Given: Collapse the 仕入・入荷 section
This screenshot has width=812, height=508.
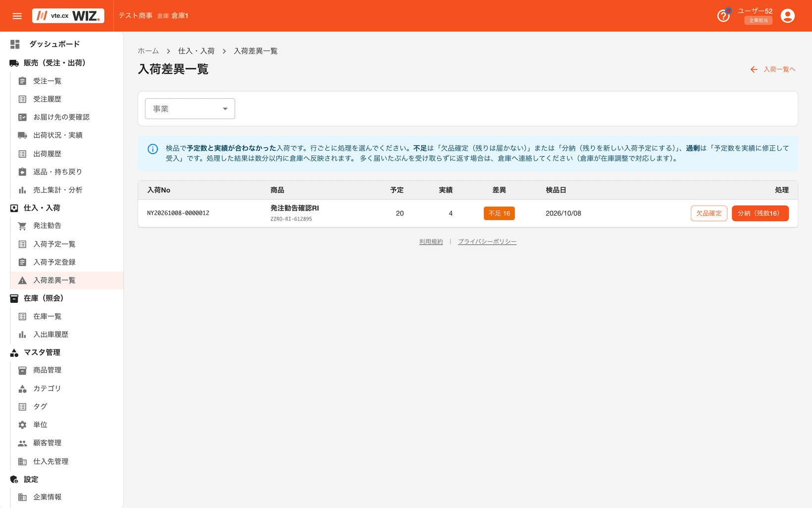Looking at the screenshot, I should (42, 208).
